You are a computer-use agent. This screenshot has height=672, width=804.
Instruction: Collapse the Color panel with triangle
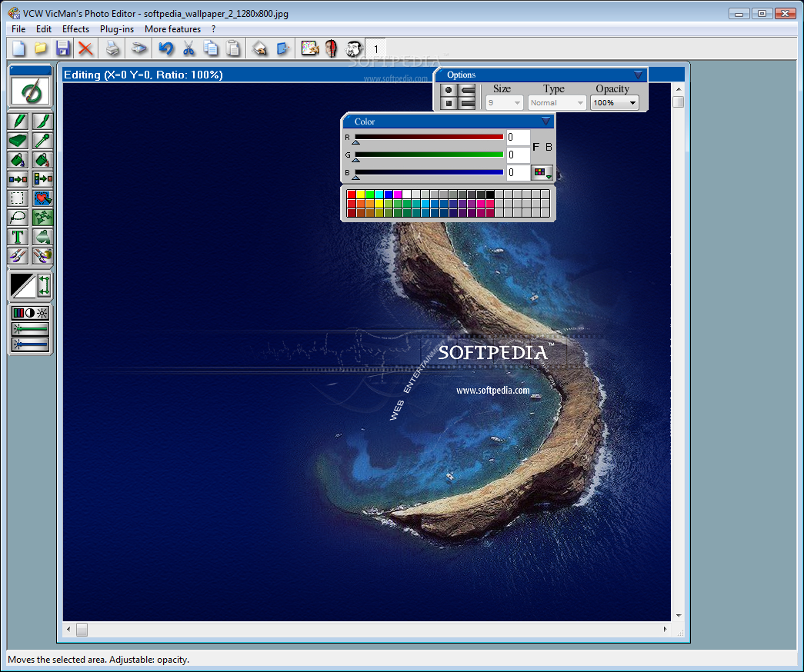(x=545, y=121)
